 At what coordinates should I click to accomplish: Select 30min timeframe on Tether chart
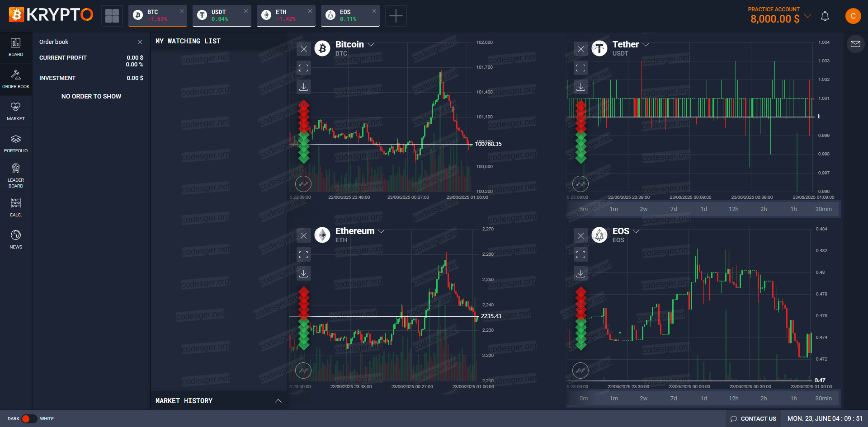tap(823, 209)
